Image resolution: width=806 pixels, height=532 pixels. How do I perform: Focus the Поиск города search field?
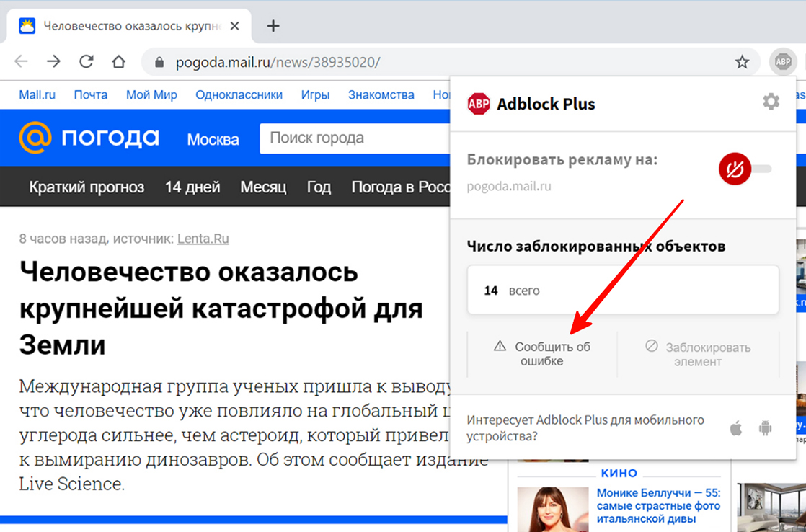(x=355, y=138)
